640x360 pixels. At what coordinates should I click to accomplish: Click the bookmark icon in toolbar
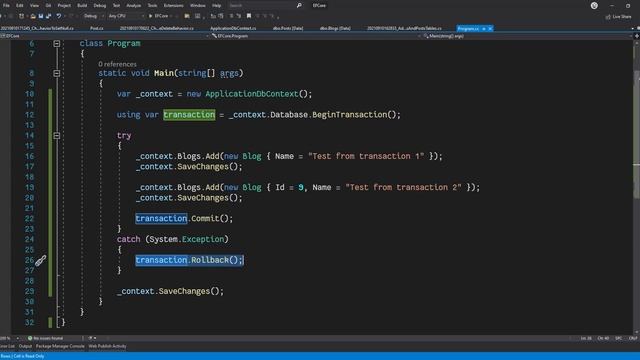[249, 16]
